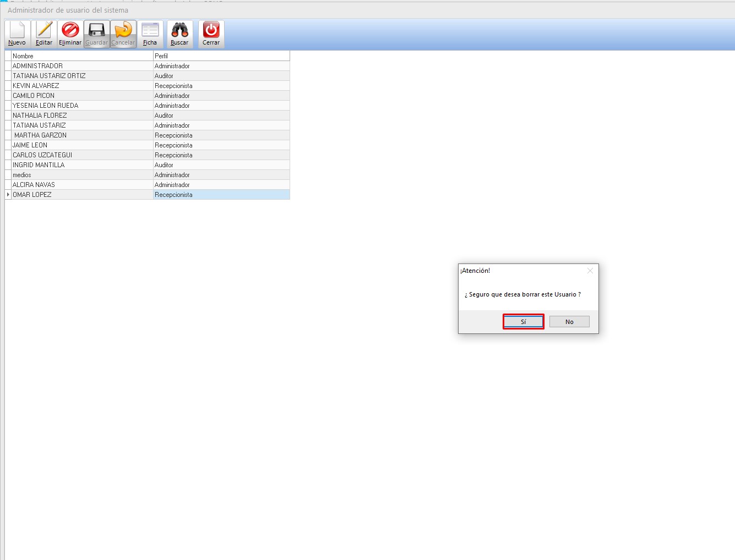The image size is (735, 560).
Task: Click the Editar pencil icon
Action: (x=44, y=30)
